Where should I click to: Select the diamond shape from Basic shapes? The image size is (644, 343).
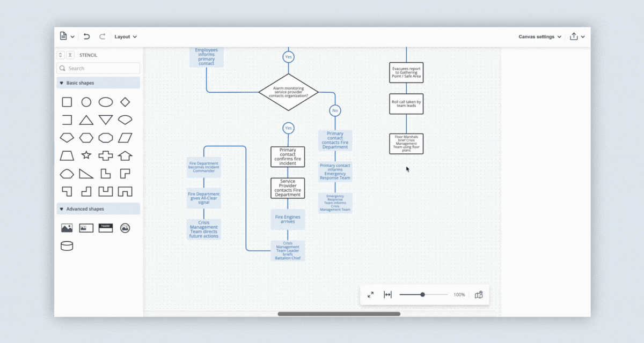point(125,101)
